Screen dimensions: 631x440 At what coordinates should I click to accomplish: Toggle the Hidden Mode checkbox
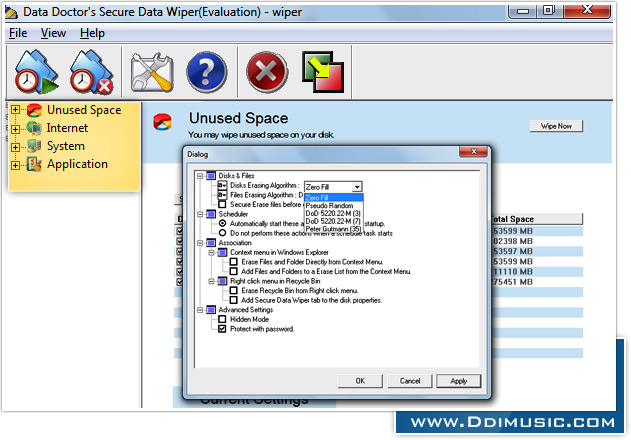(222, 319)
